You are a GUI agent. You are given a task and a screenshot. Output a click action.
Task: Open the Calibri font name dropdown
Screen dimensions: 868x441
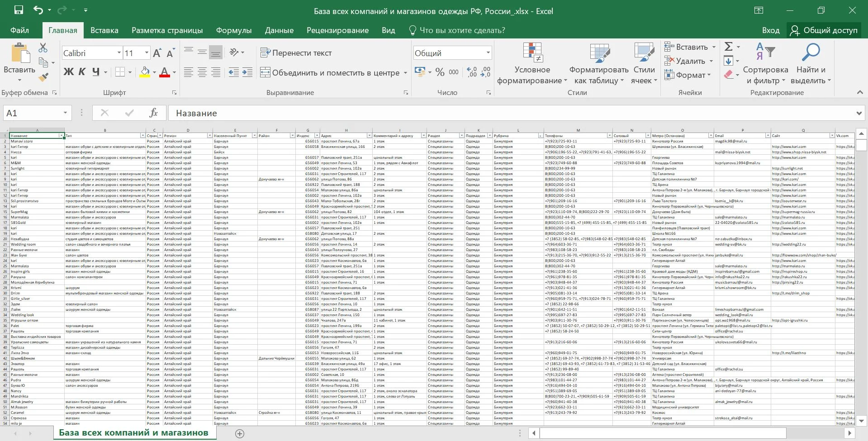click(x=119, y=53)
